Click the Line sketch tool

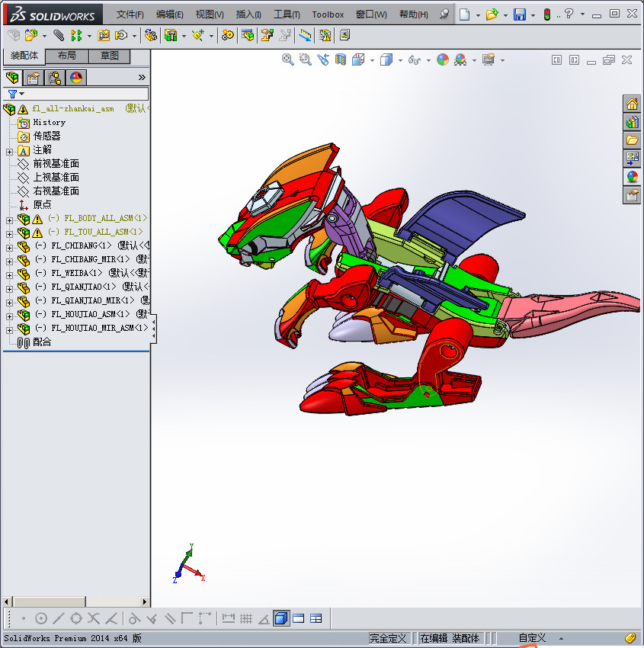[x=58, y=618]
